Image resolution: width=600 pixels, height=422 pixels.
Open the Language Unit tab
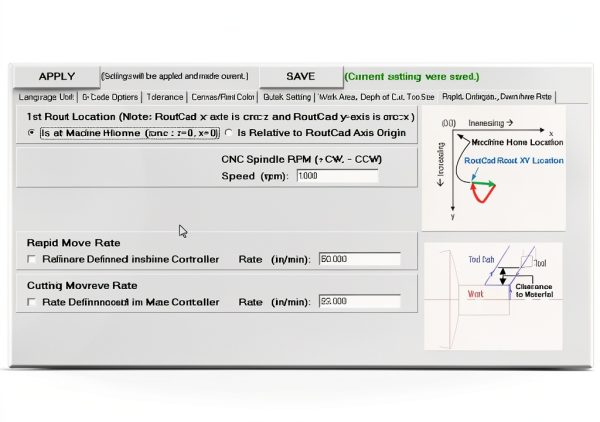[46, 97]
